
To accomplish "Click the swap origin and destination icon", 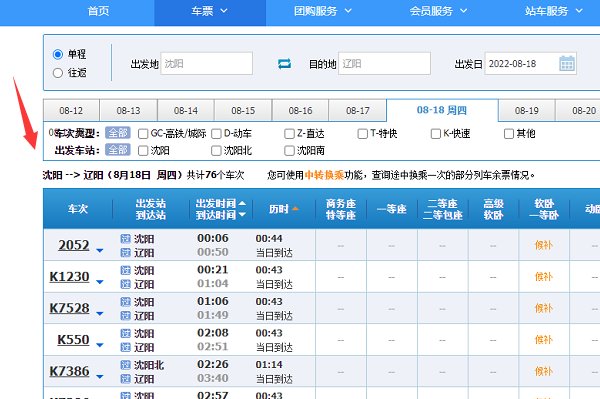I will coord(284,64).
